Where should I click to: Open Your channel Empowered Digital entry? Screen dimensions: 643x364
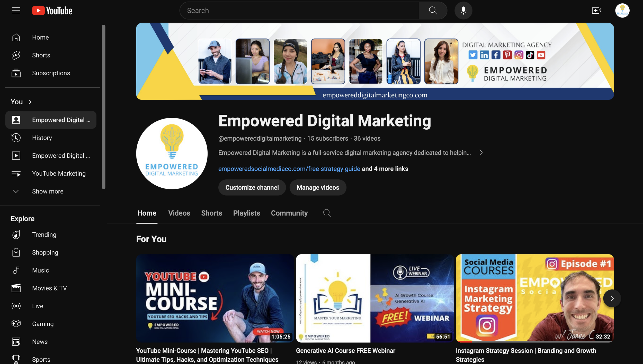point(51,120)
